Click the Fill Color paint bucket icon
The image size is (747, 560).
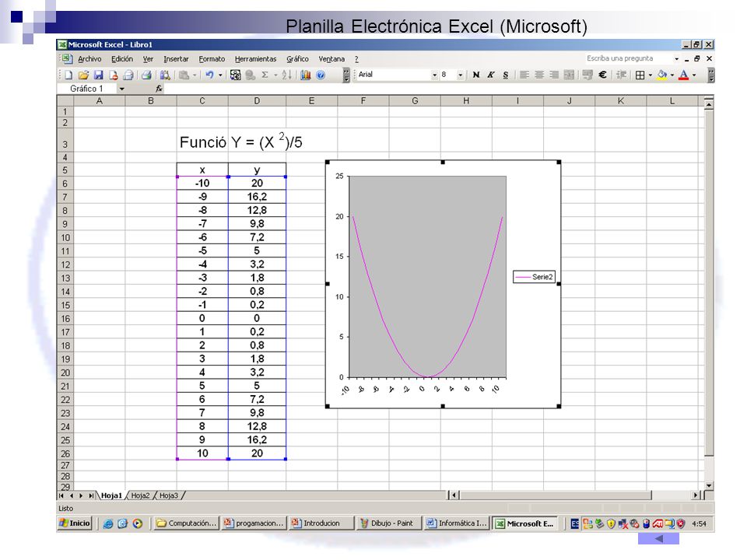pyautogui.click(x=661, y=75)
